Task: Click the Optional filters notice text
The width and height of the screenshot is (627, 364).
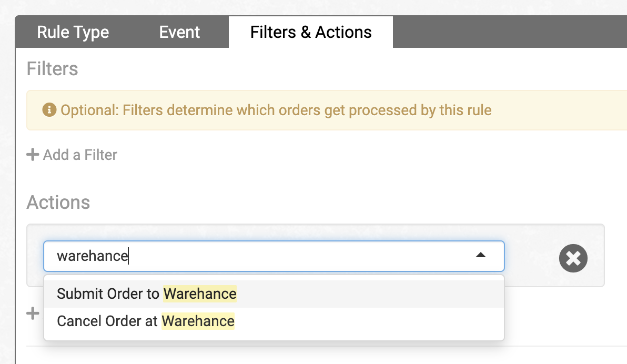Action: coord(276,110)
